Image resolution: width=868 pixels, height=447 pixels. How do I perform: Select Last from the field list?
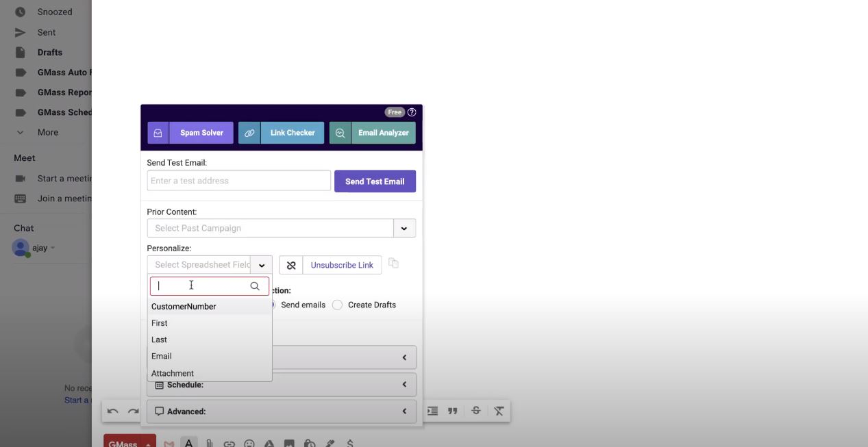[210, 340]
